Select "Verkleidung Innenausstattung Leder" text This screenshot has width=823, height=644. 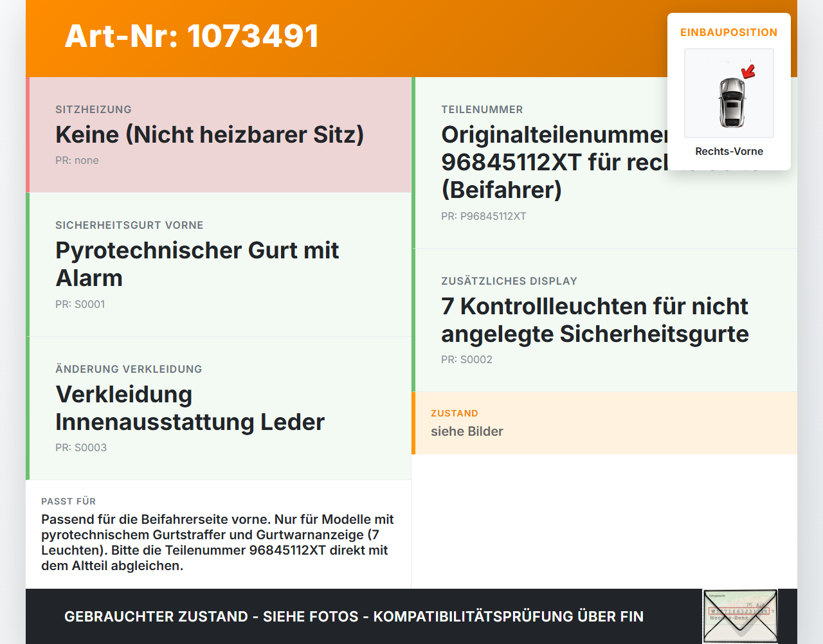190,408
